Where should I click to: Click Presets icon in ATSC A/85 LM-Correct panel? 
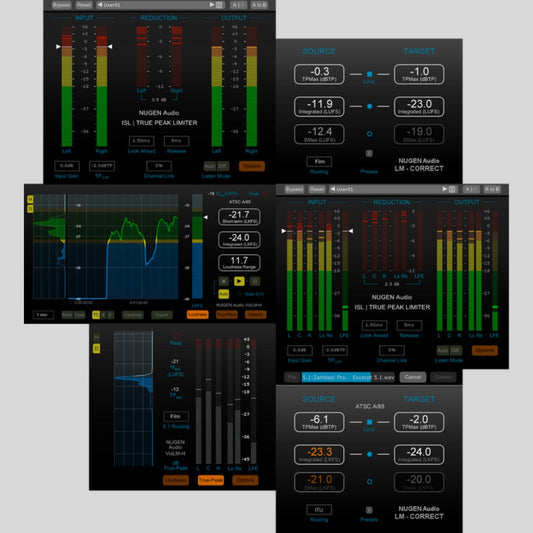click(x=369, y=510)
